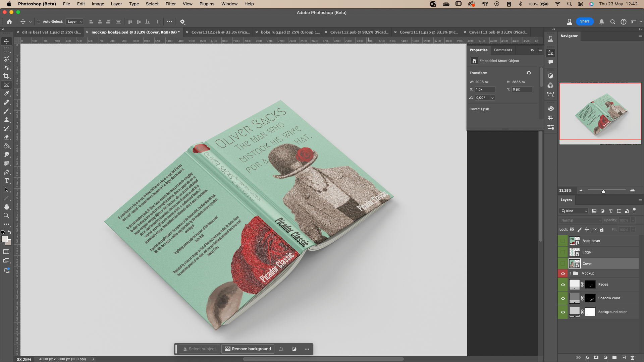Viewport: 644px width, 362px height.
Task: Toggle visibility of Mockup group
Action: coord(563,274)
